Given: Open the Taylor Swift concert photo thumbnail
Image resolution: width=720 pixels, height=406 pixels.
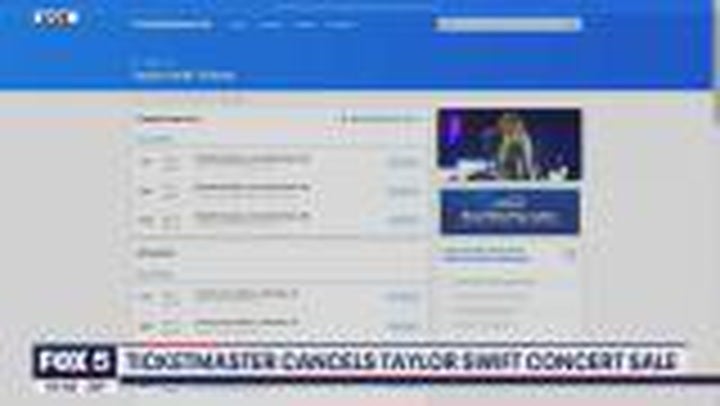Looking at the screenshot, I should pyautogui.click(x=509, y=144).
